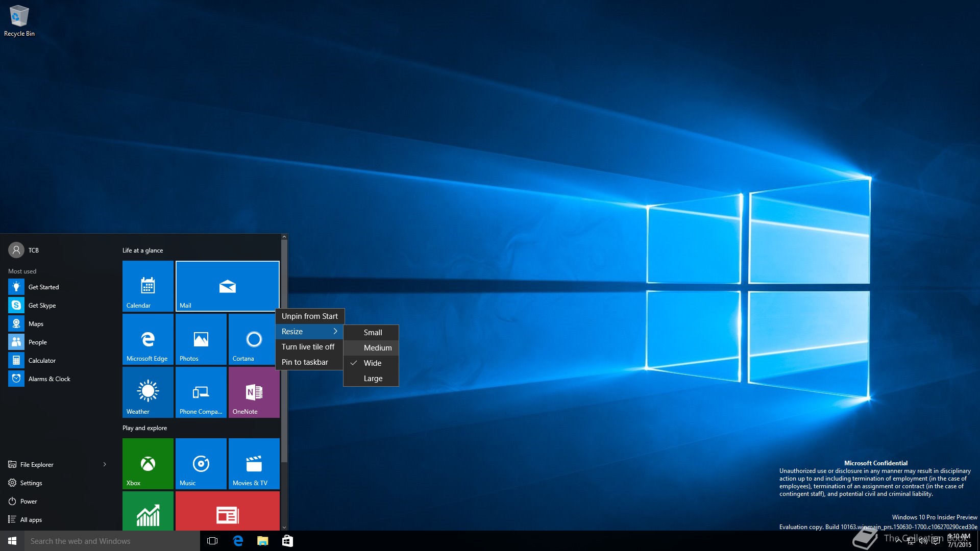Select Medium tile size
Viewport: 980px width, 551px height.
(x=371, y=347)
